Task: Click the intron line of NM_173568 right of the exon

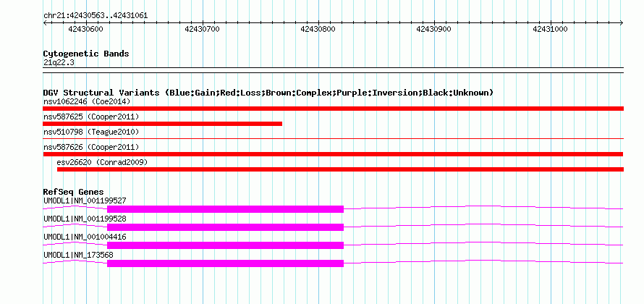Action: click(x=483, y=261)
